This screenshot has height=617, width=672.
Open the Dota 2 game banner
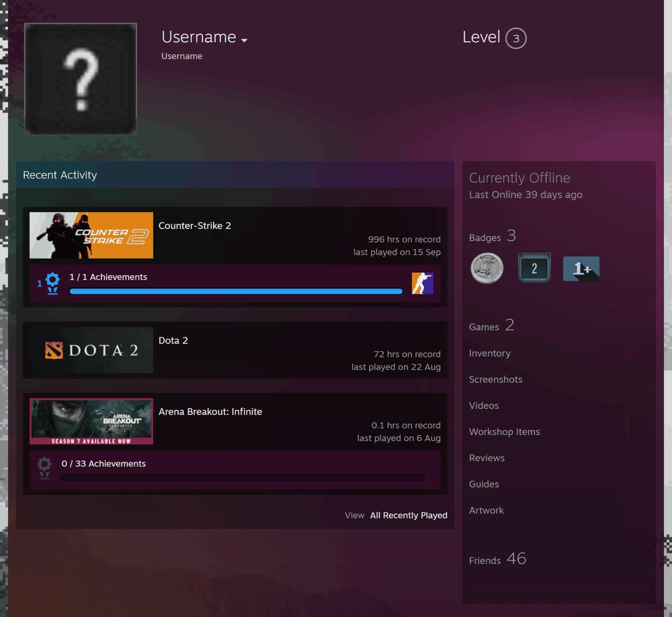tap(91, 350)
